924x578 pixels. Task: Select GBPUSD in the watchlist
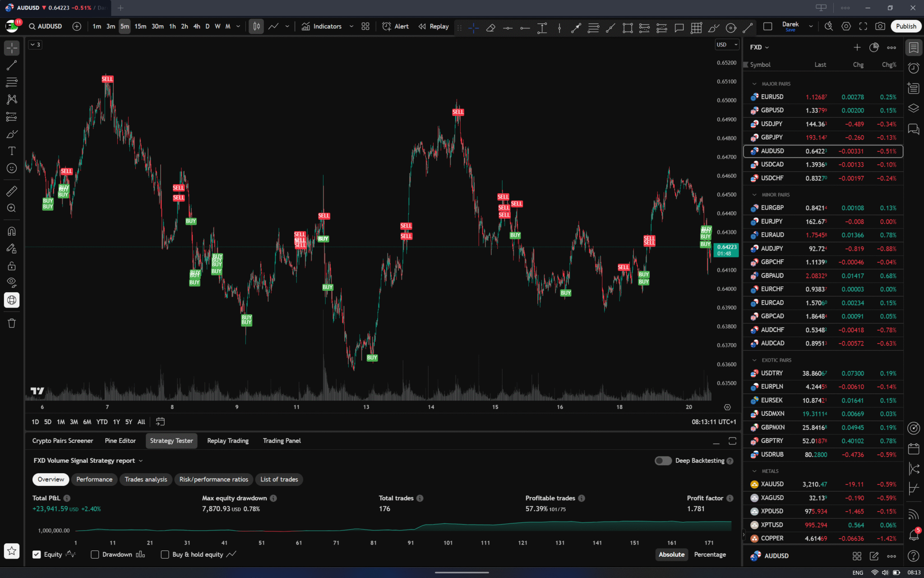[773, 110]
